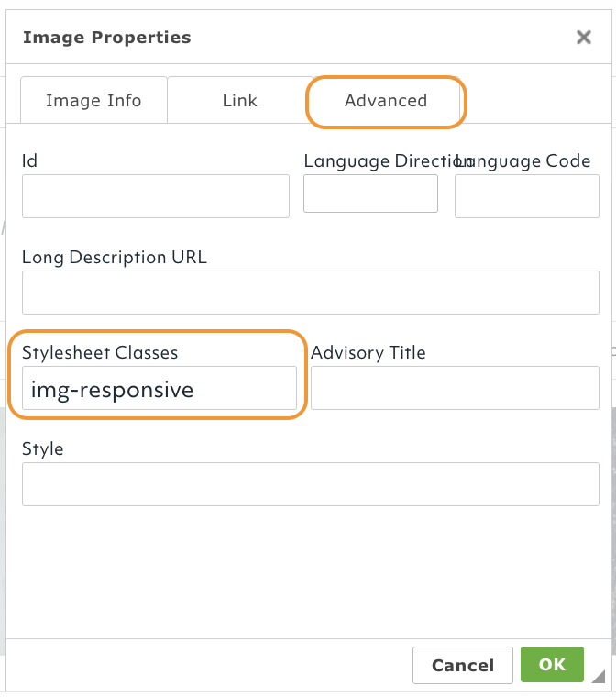This screenshot has height=697, width=616.
Task: Click into the Id text field
Action: 156,196
